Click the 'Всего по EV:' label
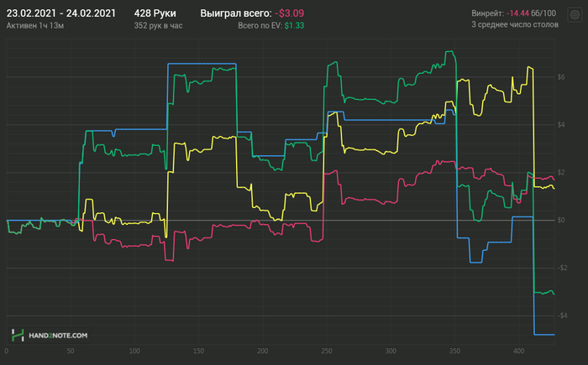This screenshot has width=588, height=365. click(x=260, y=25)
